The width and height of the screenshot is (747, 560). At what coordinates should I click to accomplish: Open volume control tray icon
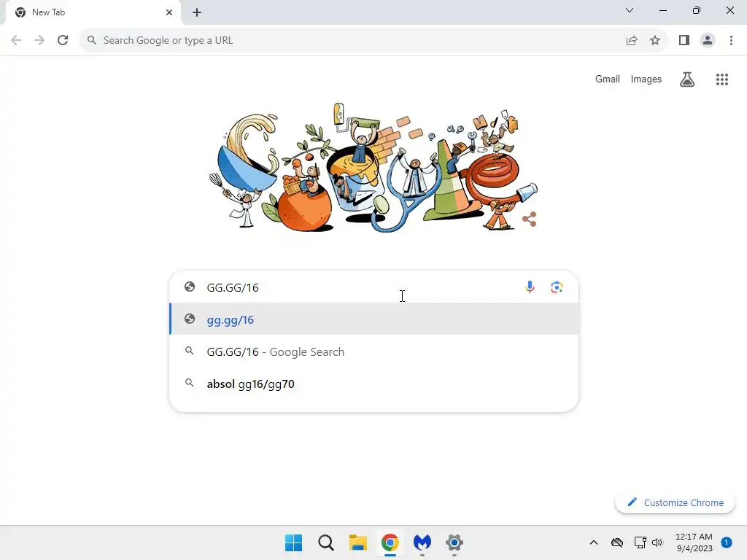657,542
